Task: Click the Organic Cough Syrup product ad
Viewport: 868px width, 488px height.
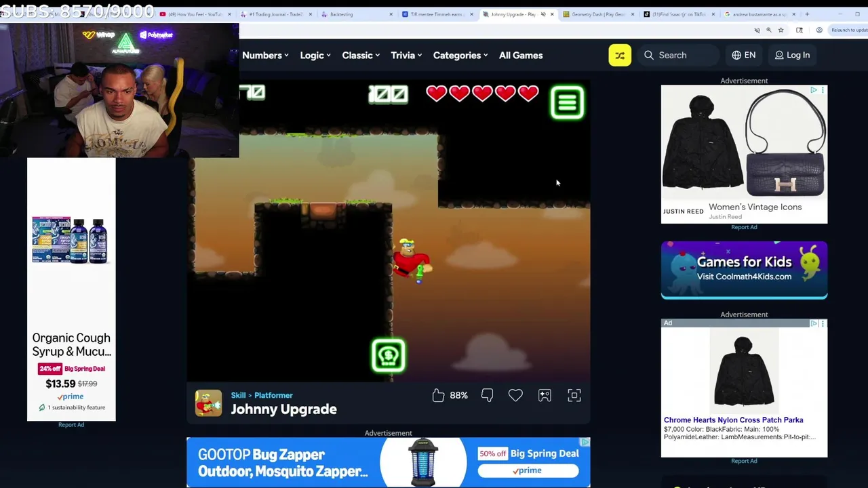Action: coord(71,289)
